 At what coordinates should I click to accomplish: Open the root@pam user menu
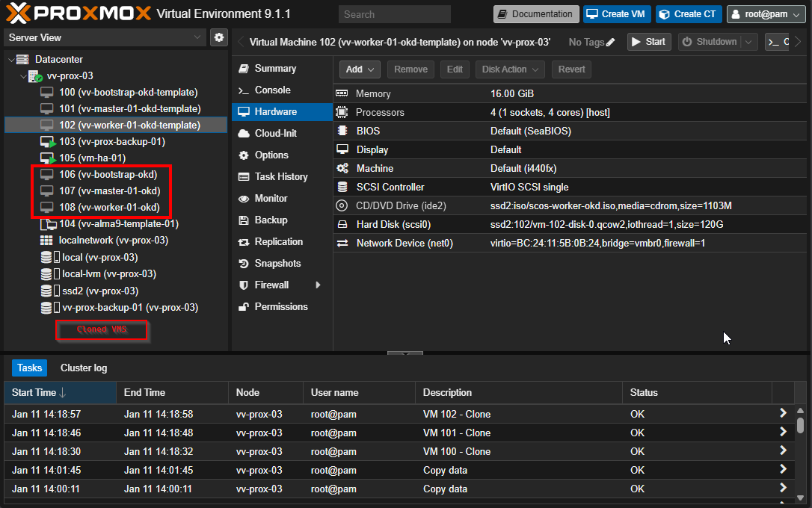pos(766,14)
